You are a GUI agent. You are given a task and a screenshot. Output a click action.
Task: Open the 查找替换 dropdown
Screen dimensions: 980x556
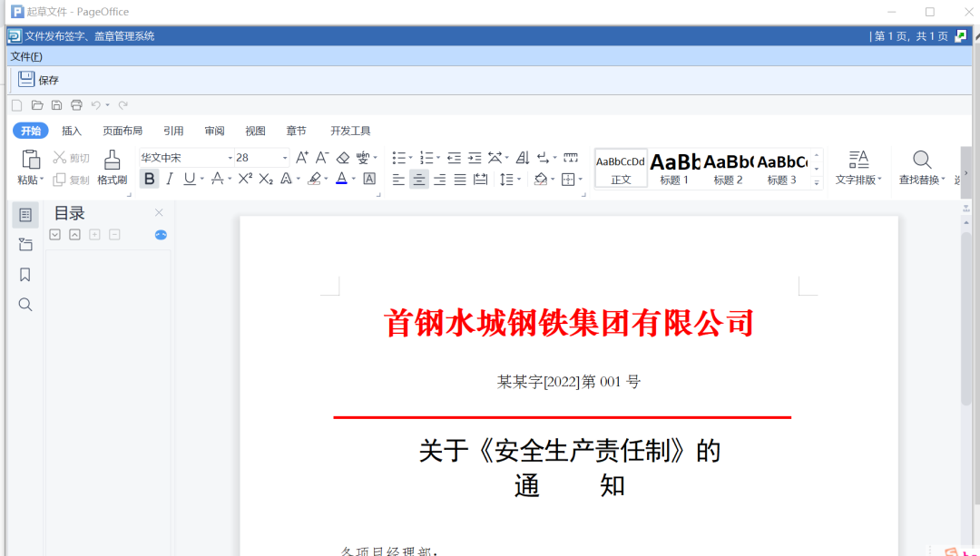pyautogui.click(x=922, y=168)
